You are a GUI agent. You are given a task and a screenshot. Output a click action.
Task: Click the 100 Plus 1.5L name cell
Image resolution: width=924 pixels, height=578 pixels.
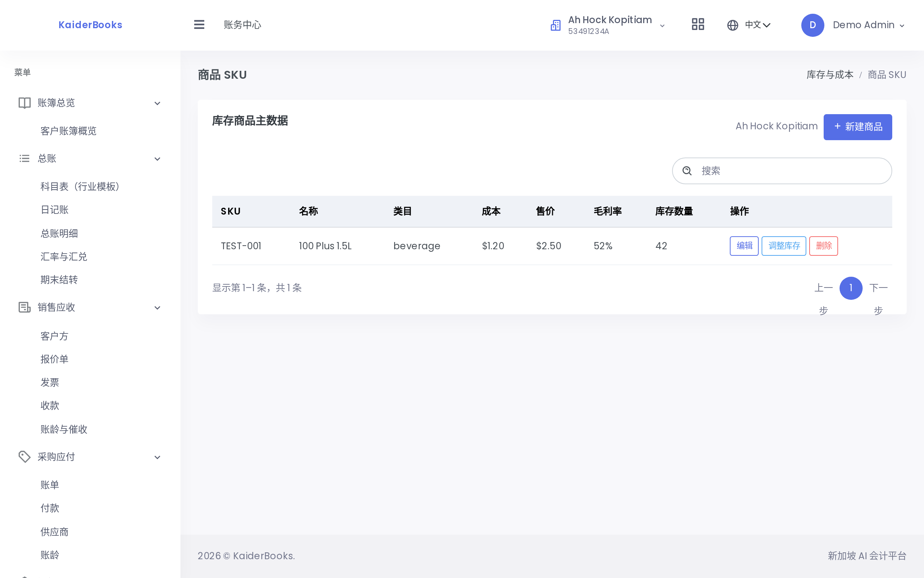(325, 246)
